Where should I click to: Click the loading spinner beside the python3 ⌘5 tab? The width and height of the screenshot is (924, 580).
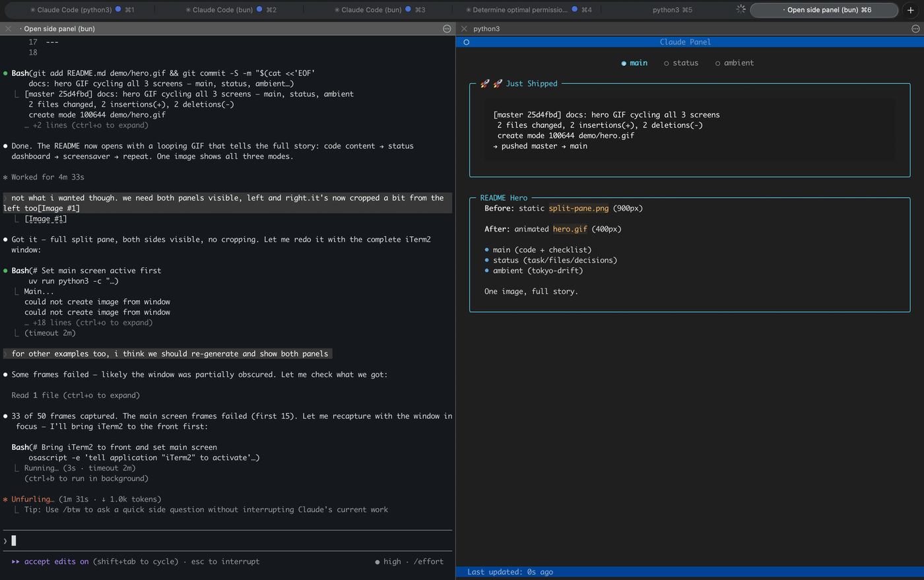click(x=741, y=10)
